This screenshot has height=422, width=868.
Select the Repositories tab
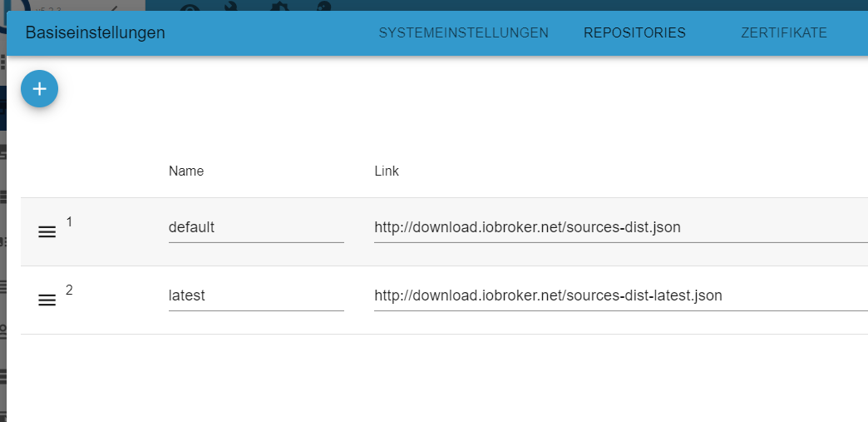pos(634,33)
